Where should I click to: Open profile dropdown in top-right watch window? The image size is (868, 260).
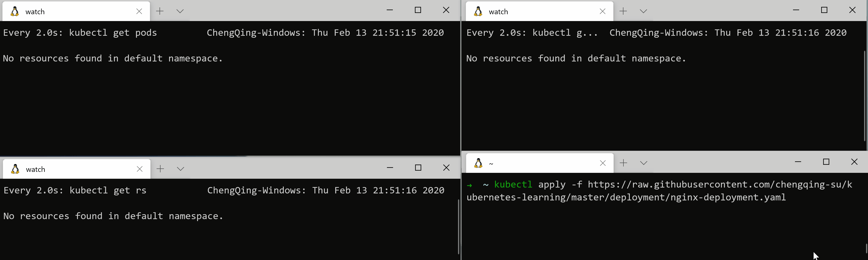pyautogui.click(x=643, y=11)
